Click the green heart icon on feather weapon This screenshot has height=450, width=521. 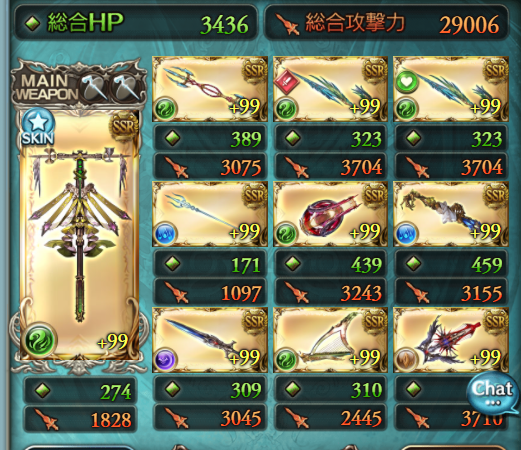point(407,82)
